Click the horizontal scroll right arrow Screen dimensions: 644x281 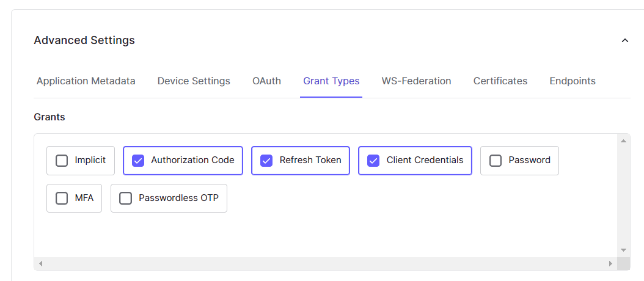click(x=610, y=264)
